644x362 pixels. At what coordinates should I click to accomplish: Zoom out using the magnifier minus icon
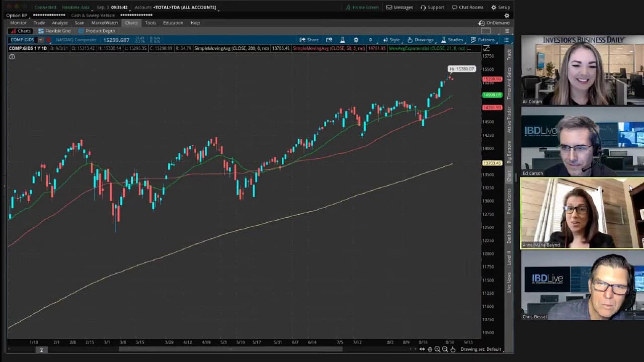tap(445, 349)
